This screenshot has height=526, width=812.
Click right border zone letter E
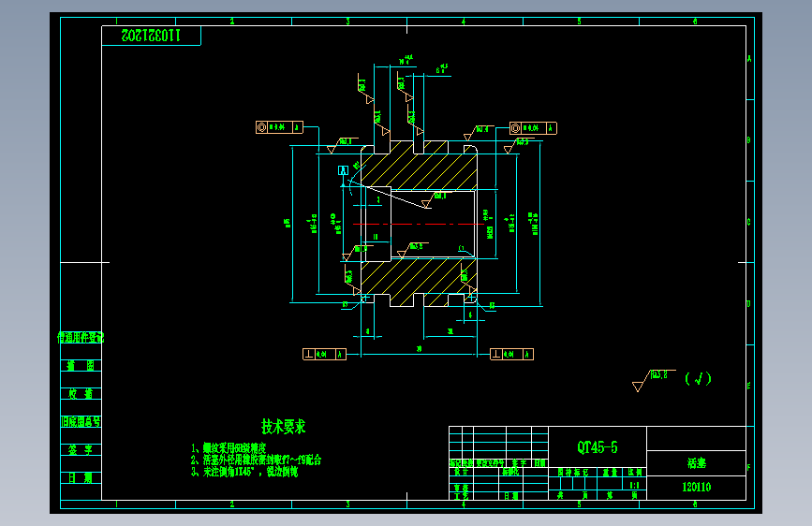pos(749,386)
